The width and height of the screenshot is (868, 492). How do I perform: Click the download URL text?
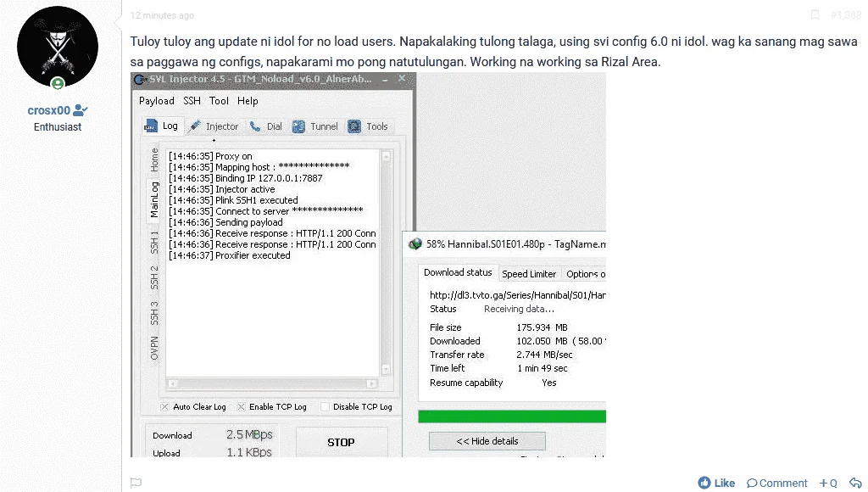tap(518, 295)
